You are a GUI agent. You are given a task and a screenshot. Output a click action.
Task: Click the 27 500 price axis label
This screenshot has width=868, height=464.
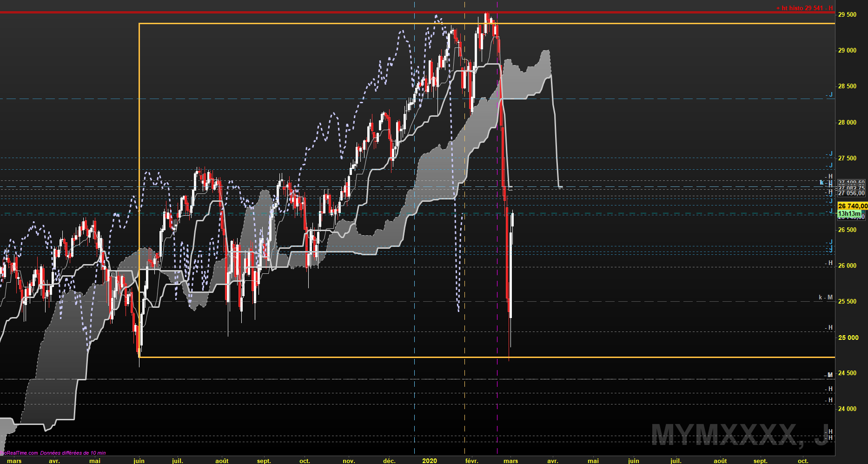pos(847,159)
